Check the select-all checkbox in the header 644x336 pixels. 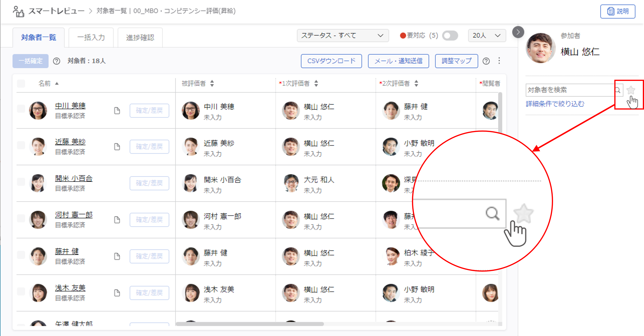[x=21, y=83]
